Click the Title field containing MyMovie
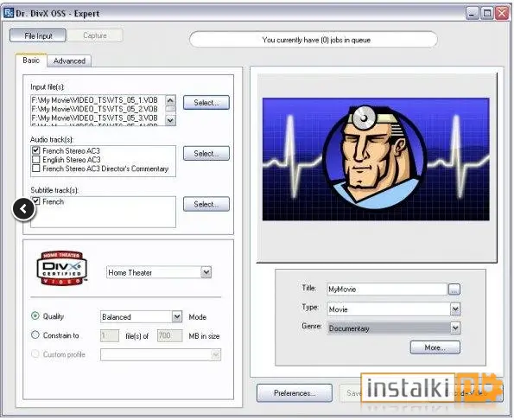The width and height of the screenshot is (514, 420). coord(387,290)
